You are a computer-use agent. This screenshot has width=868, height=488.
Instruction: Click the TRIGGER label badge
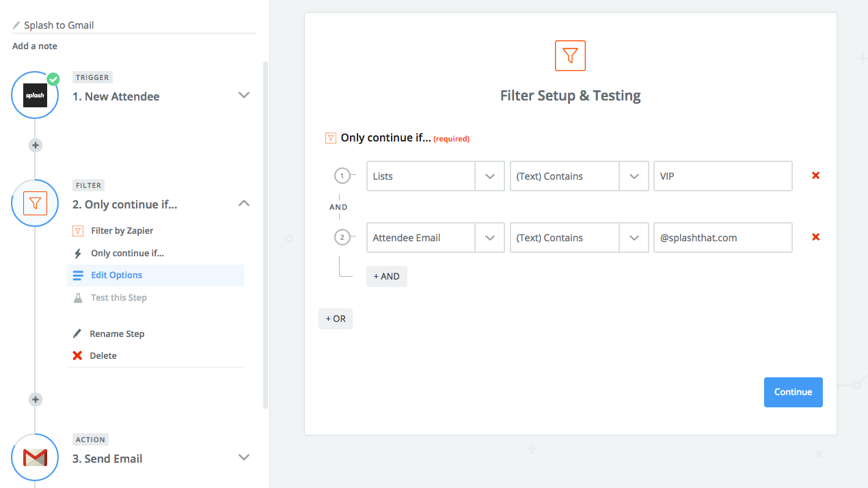click(92, 78)
